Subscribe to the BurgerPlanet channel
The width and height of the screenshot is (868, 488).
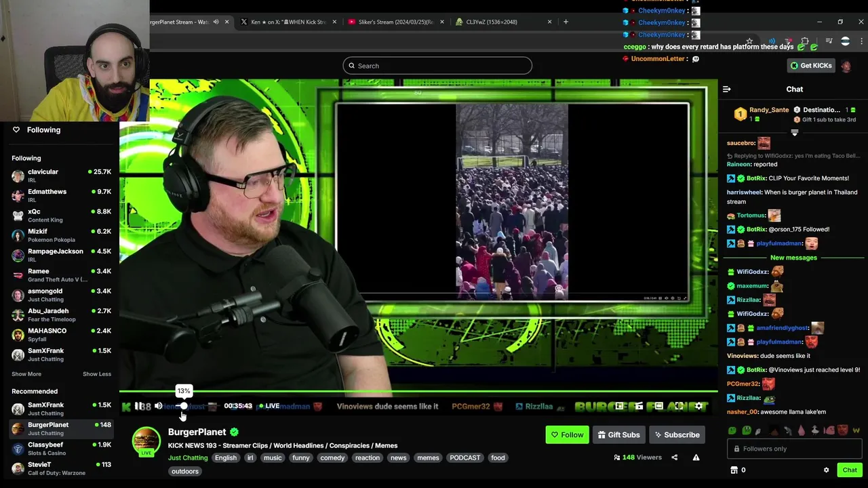(677, 435)
